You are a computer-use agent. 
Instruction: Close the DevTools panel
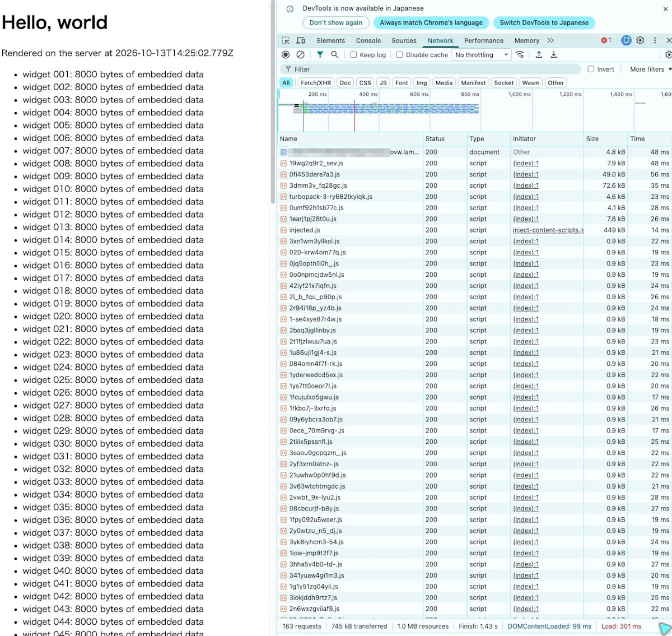coord(669,40)
